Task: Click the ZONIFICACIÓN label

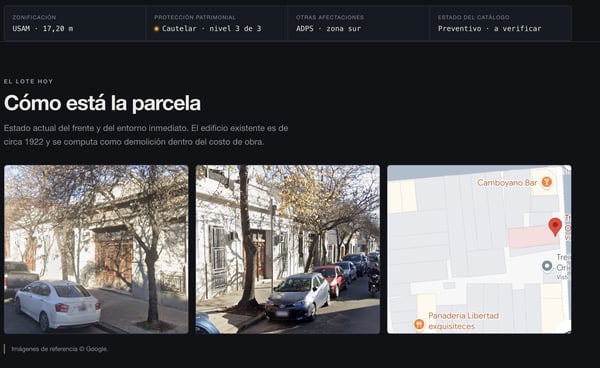Action: [34, 17]
